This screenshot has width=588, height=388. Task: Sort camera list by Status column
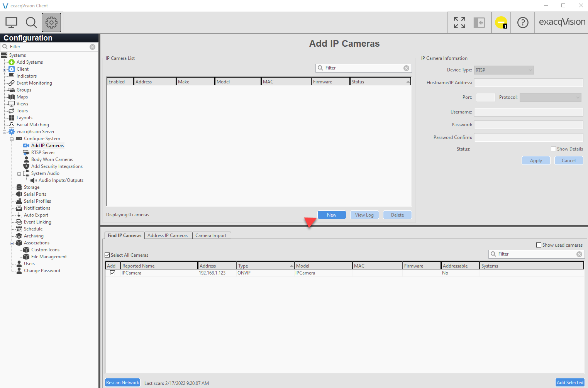[380, 81]
